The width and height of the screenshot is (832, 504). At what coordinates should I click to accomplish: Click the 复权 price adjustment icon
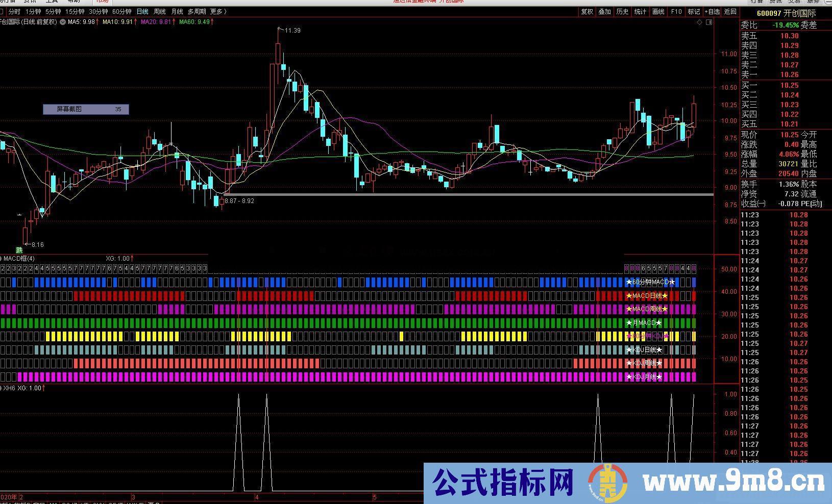pyautogui.click(x=587, y=11)
